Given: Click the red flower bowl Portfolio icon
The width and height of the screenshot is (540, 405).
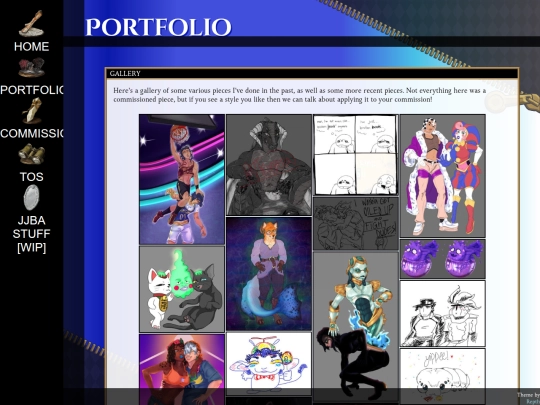Looking at the screenshot, I should [31, 68].
